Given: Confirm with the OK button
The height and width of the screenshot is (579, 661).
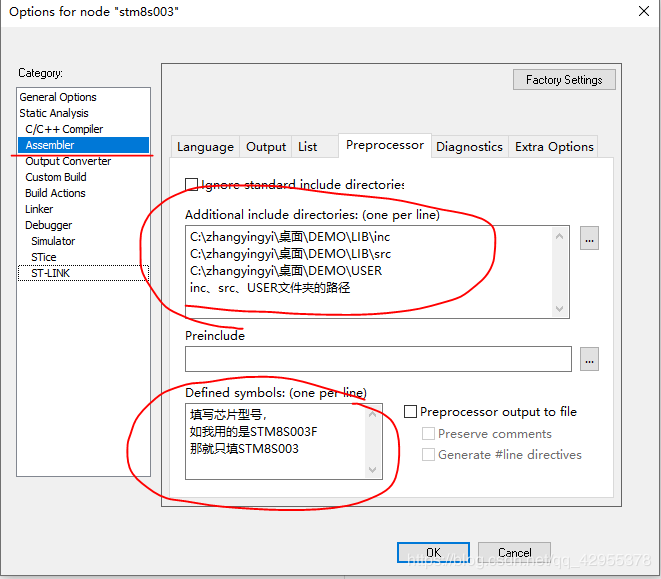Looking at the screenshot, I should [433, 552].
